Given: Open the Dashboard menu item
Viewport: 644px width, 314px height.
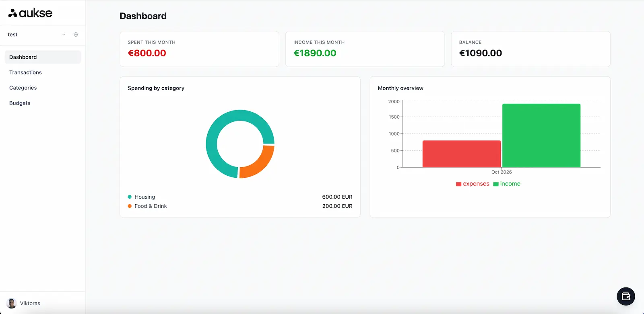Looking at the screenshot, I should point(43,57).
